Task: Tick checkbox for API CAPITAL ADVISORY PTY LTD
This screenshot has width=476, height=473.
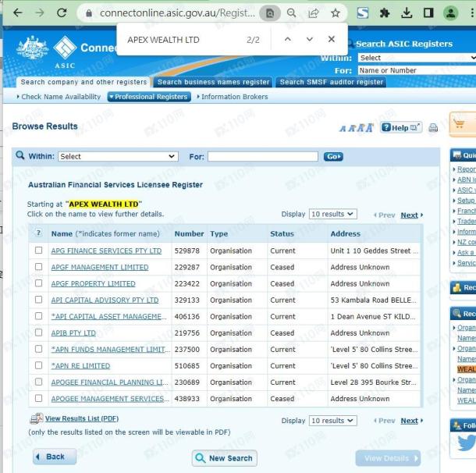Action: (x=38, y=300)
